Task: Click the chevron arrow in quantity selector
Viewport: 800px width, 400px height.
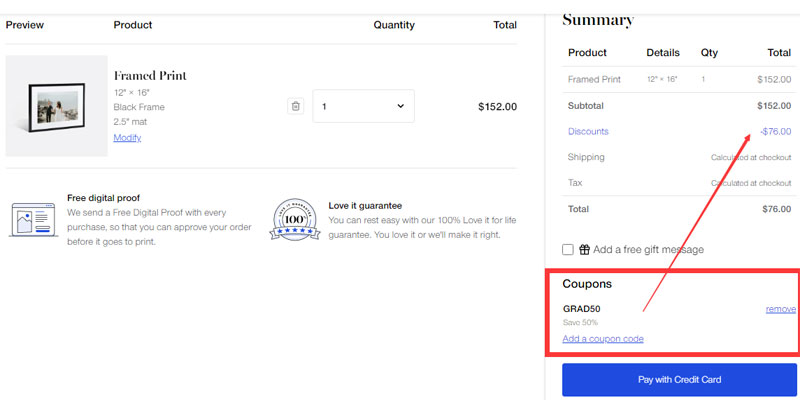Action: point(401,106)
